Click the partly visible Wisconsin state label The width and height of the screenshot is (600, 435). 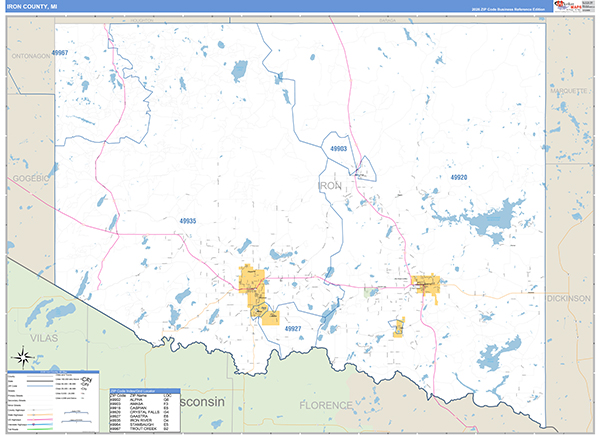tap(202, 402)
